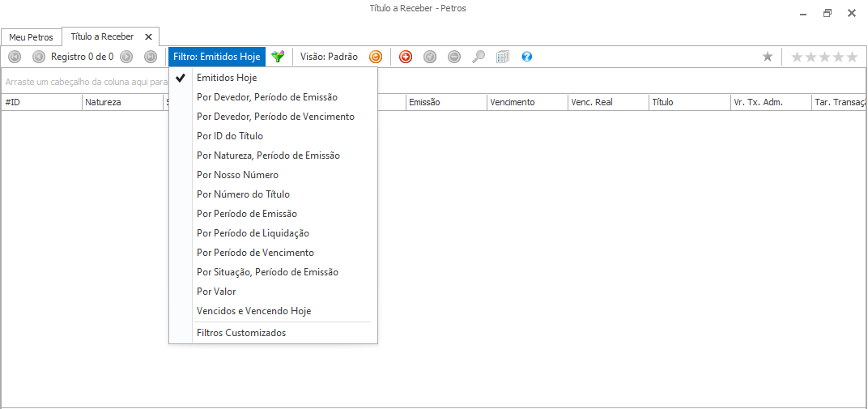Open the Visão: Padrão dropdown

tap(329, 57)
